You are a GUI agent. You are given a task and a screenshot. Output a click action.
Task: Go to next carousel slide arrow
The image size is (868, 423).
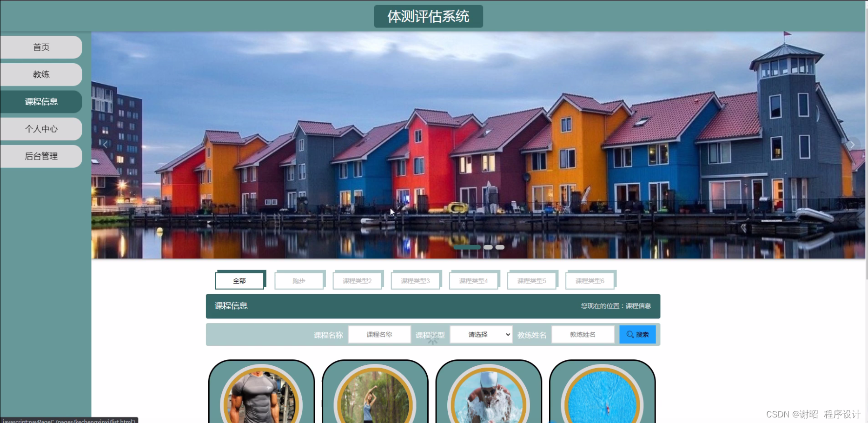(x=852, y=145)
